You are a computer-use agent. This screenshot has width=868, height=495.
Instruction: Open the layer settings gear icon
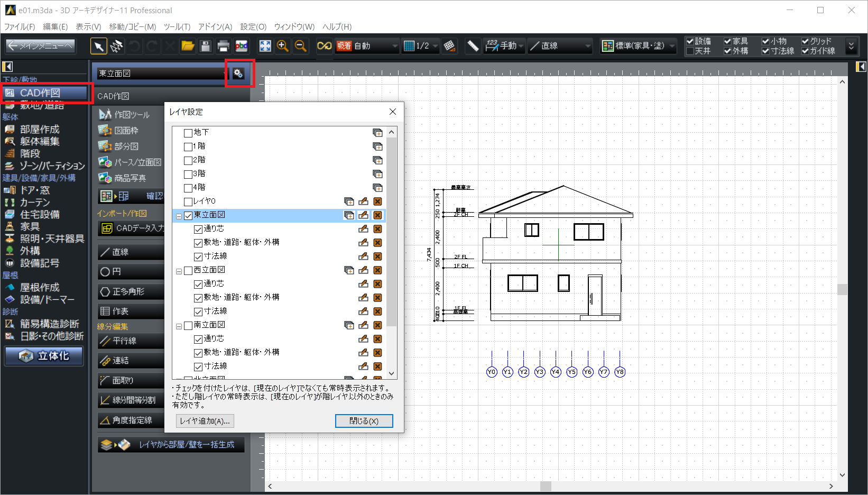(x=238, y=74)
